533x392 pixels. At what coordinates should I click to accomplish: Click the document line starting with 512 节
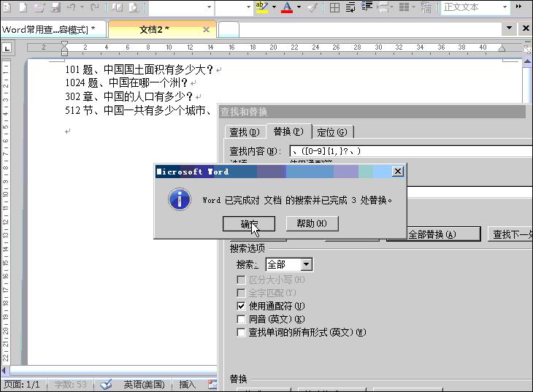click(x=139, y=110)
